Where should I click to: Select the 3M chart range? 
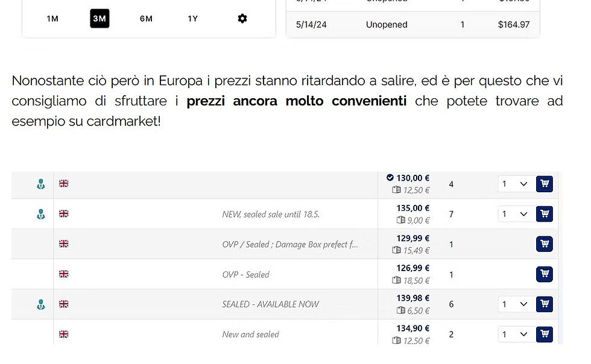100,19
